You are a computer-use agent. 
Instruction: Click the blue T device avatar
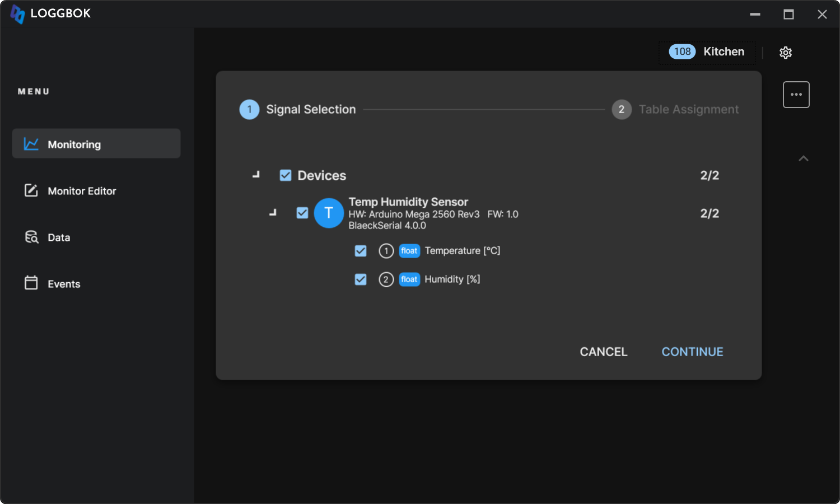point(329,213)
